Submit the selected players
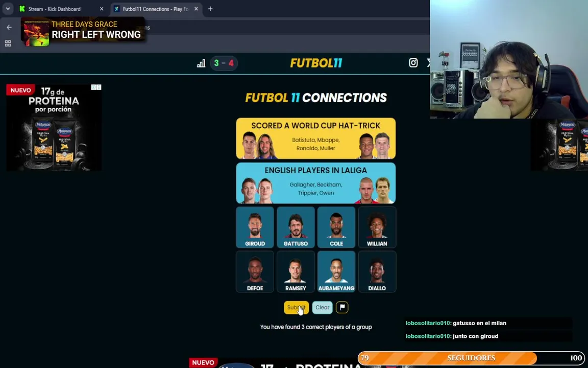588x368 pixels. click(296, 307)
